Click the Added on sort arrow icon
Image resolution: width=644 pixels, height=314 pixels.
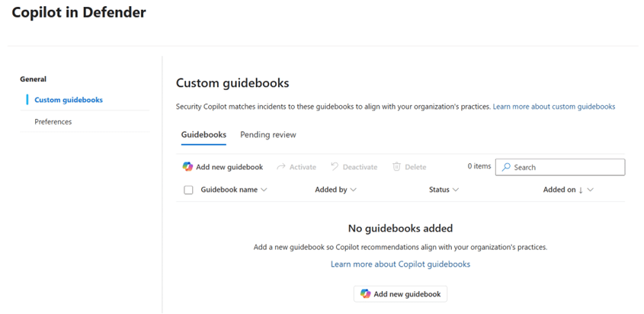point(581,190)
